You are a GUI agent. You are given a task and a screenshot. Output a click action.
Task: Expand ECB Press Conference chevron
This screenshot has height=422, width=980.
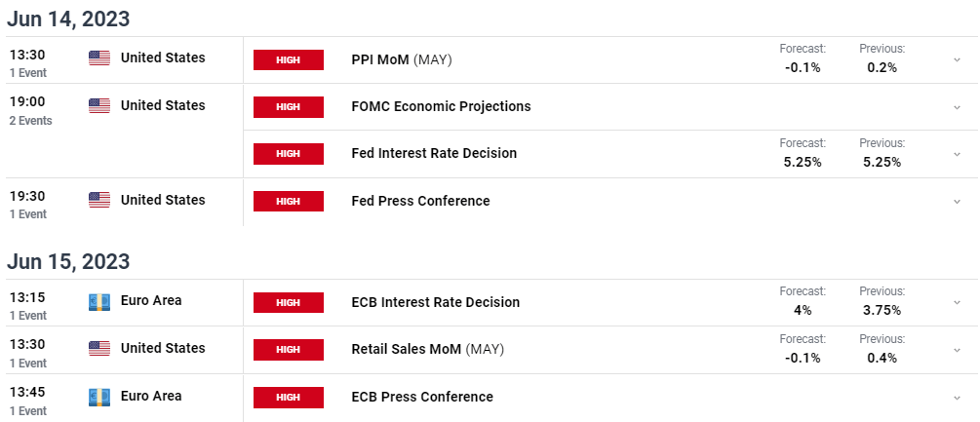957,398
